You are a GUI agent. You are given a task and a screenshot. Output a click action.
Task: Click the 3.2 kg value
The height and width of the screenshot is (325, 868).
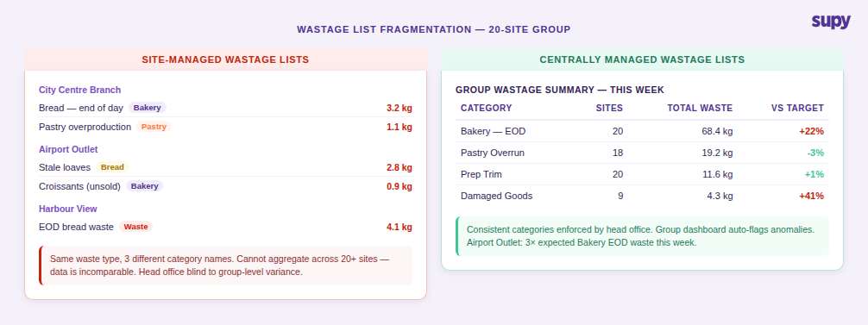pos(399,108)
